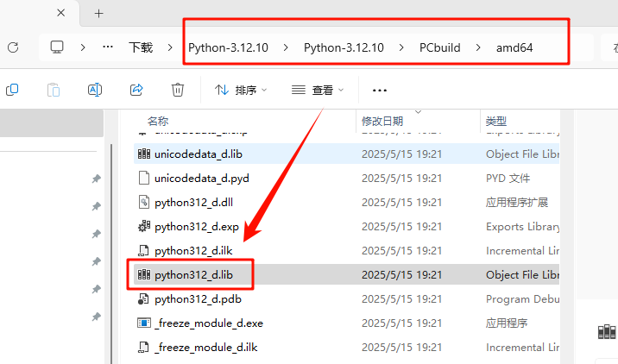Image resolution: width=618 pixels, height=364 pixels.
Task: Select file _freeze_module_d.ilk
Action: tap(206, 347)
